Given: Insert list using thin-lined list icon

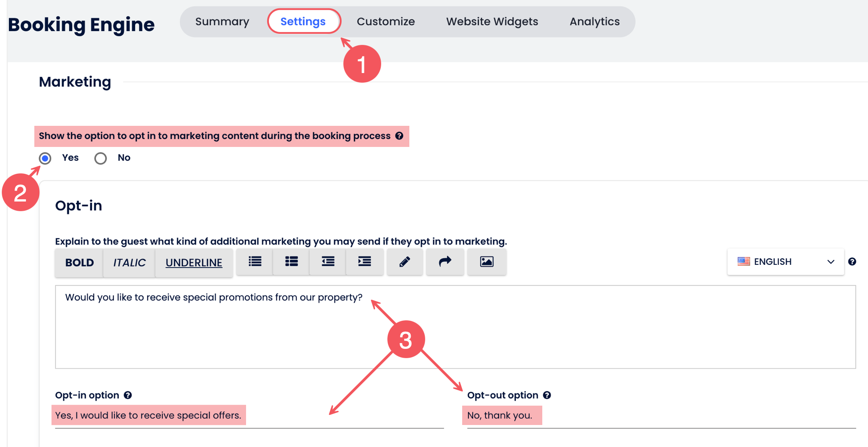Looking at the screenshot, I should coord(255,262).
